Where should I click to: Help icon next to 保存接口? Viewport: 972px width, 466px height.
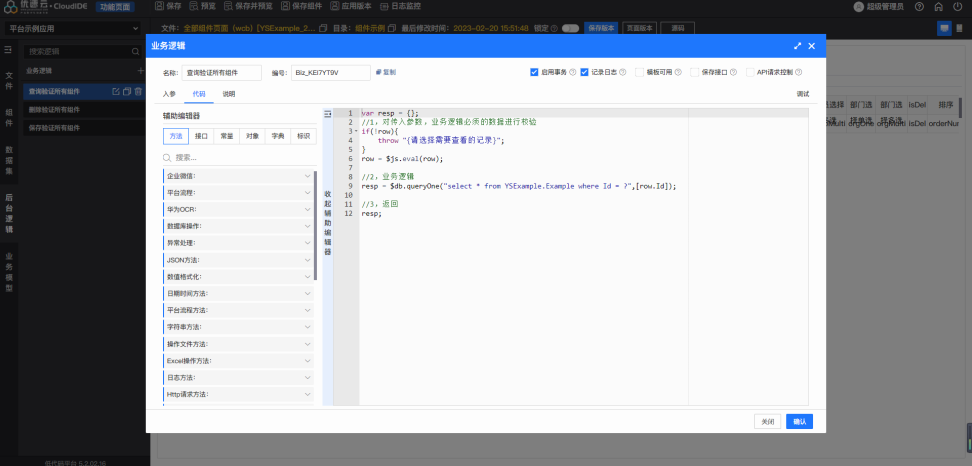(733, 73)
